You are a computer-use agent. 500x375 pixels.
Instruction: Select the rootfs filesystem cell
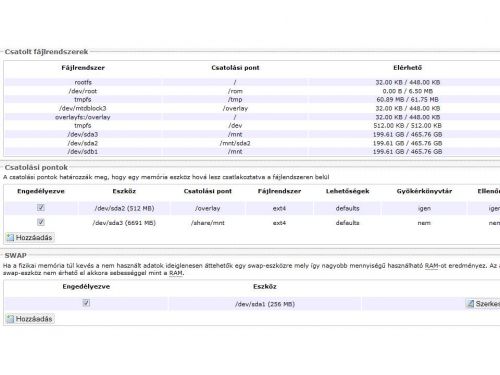pos(83,82)
